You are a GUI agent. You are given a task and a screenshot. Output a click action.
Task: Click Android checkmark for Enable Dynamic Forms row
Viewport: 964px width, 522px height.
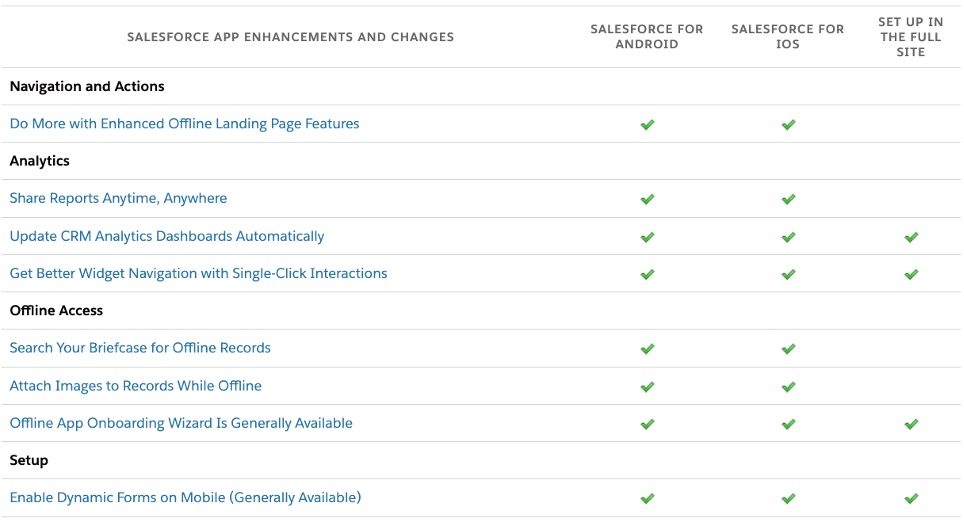point(647,499)
